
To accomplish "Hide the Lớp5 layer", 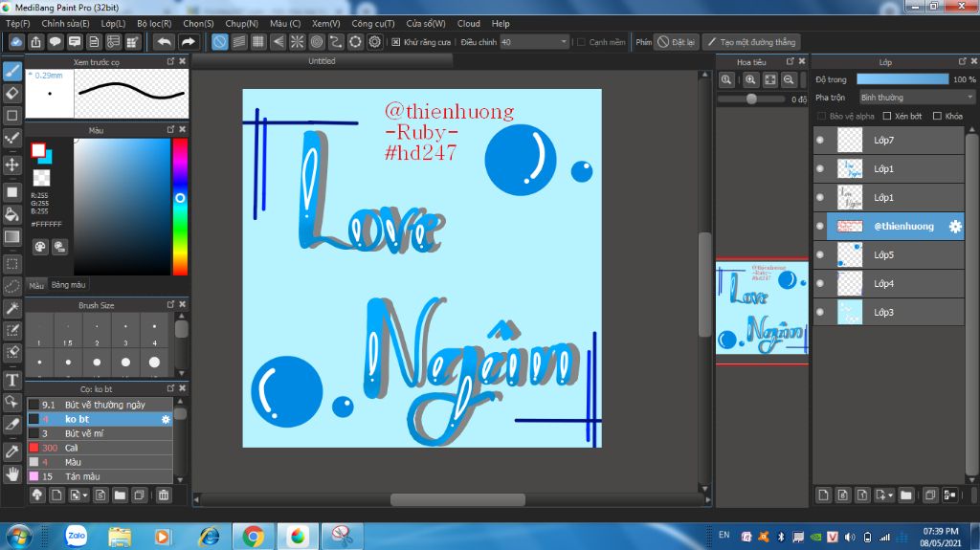I will pos(820,255).
